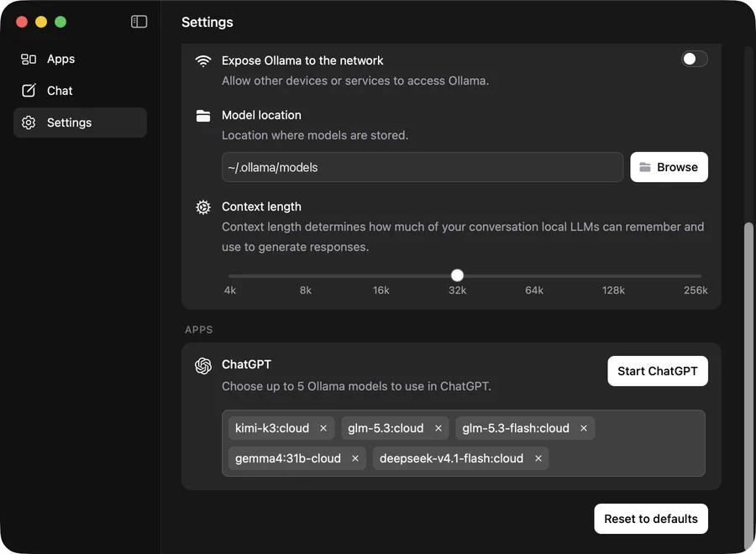Click the glm-5.3:cloud tag text
Screen dimensions: 756x554
(386, 428)
